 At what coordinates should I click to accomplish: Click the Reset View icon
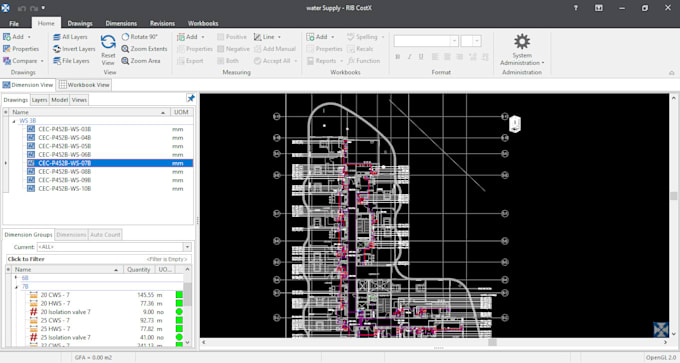(x=108, y=42)
